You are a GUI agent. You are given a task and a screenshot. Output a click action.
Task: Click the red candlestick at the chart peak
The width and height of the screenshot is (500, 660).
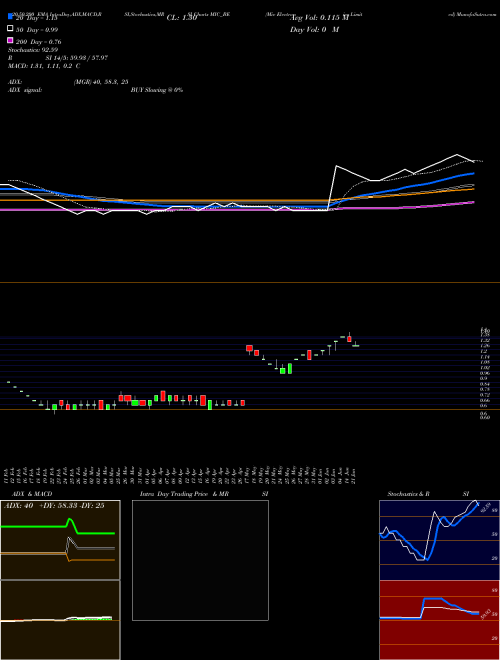coord(349,339)
